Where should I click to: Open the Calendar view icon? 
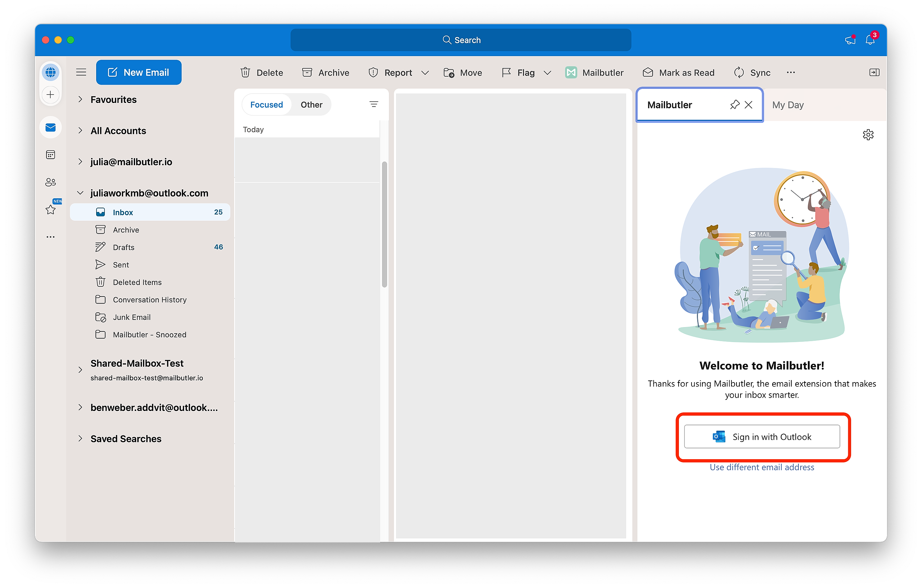50,154
